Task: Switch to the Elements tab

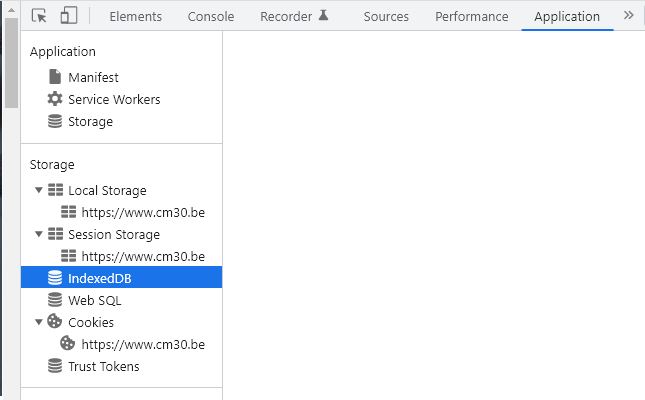Action: click(136, 16)
